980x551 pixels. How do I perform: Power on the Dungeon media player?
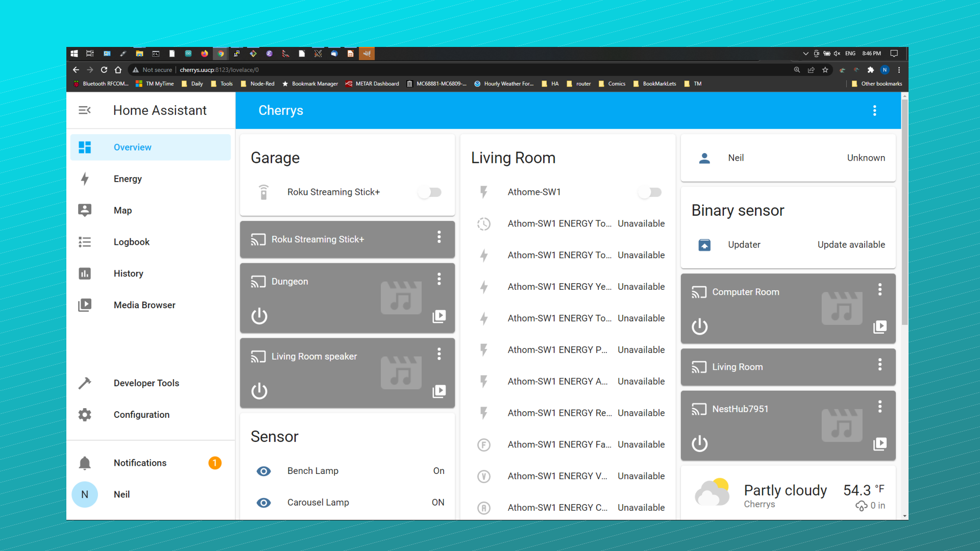[x=259, y=316]
